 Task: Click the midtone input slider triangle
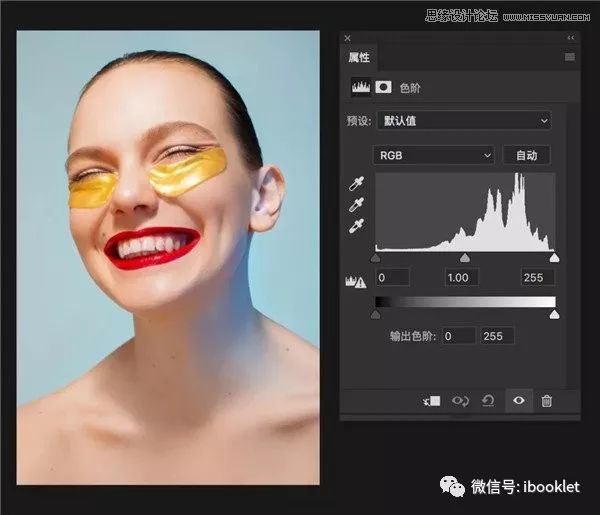pos(465,258)
